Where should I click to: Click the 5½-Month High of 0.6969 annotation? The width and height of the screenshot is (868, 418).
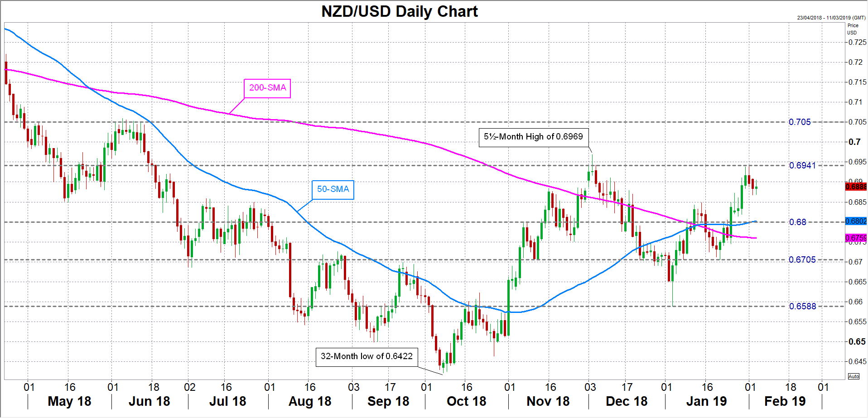tap(533, 137)
